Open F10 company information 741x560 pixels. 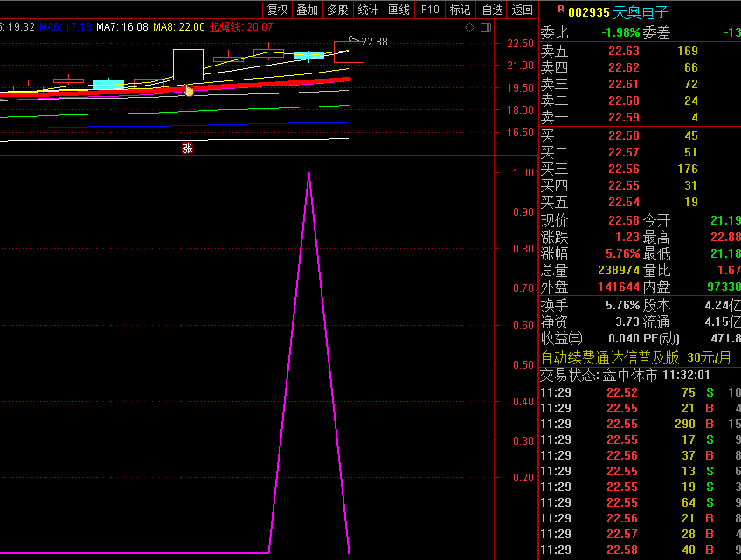coord(430,10)
